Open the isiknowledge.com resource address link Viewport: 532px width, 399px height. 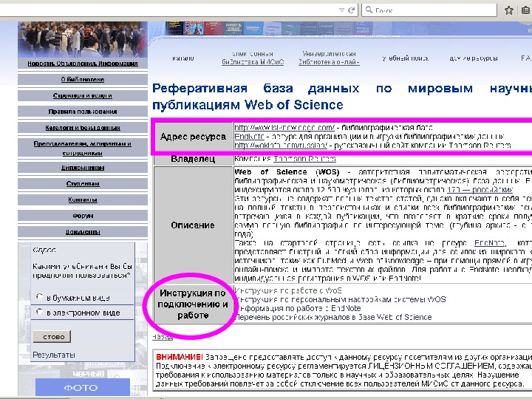284,128
